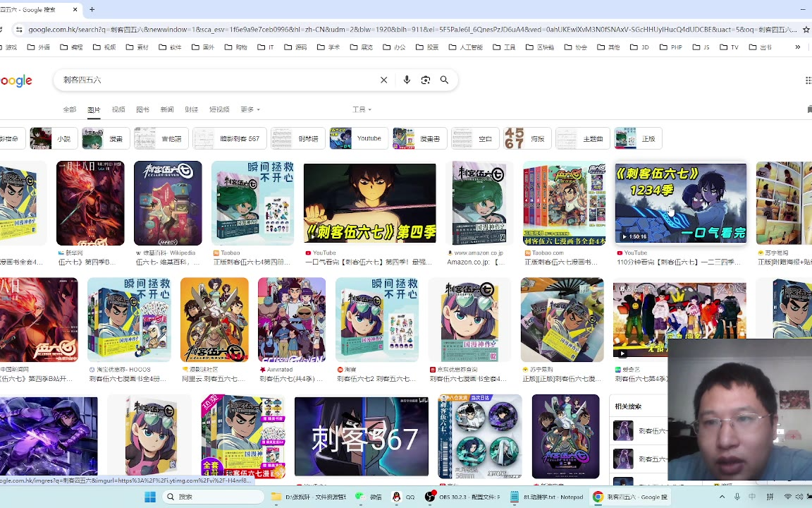Open the 刺客伍六七 第四季 YouTube thumbnail

pos(370,202)
